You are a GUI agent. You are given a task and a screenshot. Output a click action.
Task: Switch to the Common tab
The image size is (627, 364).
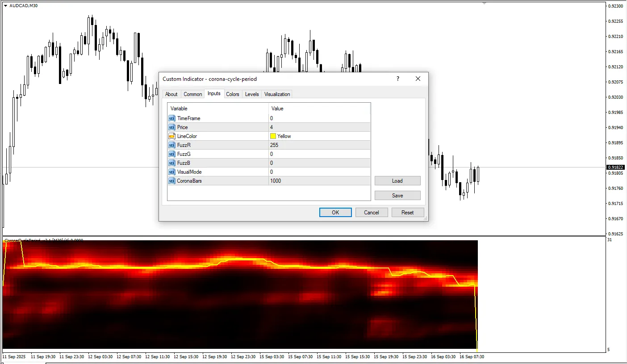pos(193,94)
